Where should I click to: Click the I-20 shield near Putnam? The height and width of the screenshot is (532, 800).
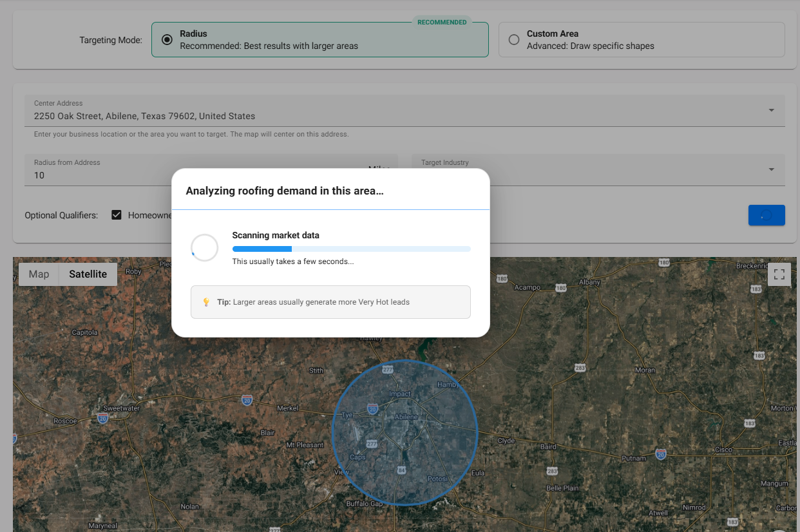pos(661,454)
